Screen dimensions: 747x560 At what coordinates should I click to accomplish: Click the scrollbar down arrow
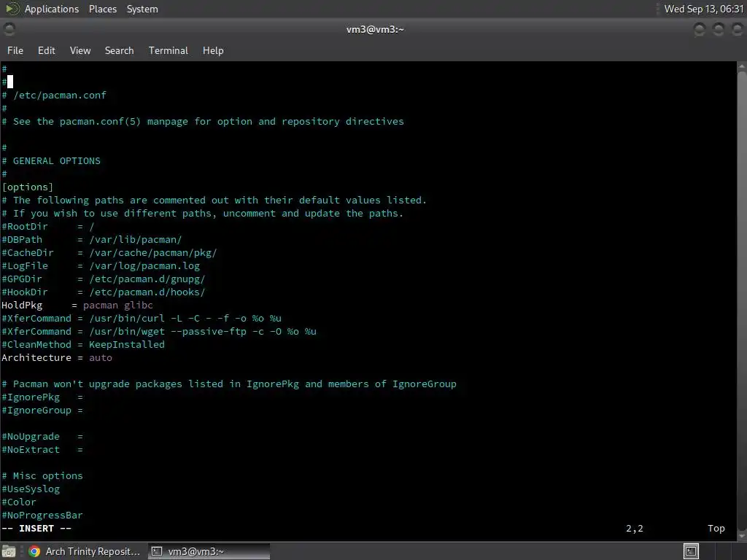pos(742,535)
